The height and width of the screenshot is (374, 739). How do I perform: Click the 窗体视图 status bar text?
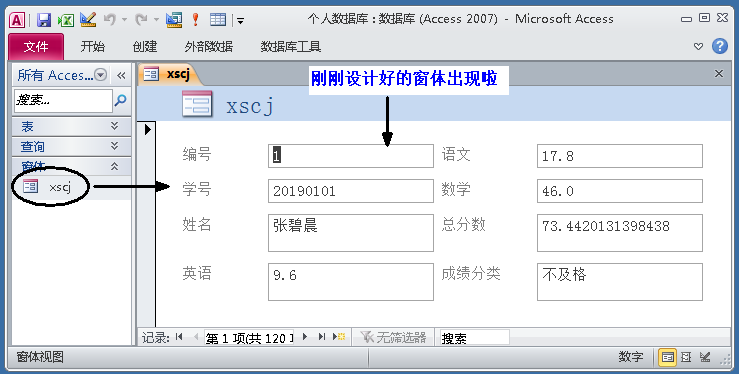(x=40, y=357)
